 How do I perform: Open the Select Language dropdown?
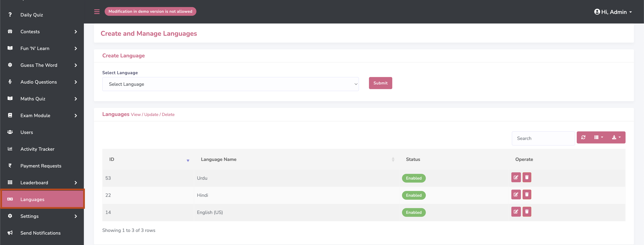point(230,84)
